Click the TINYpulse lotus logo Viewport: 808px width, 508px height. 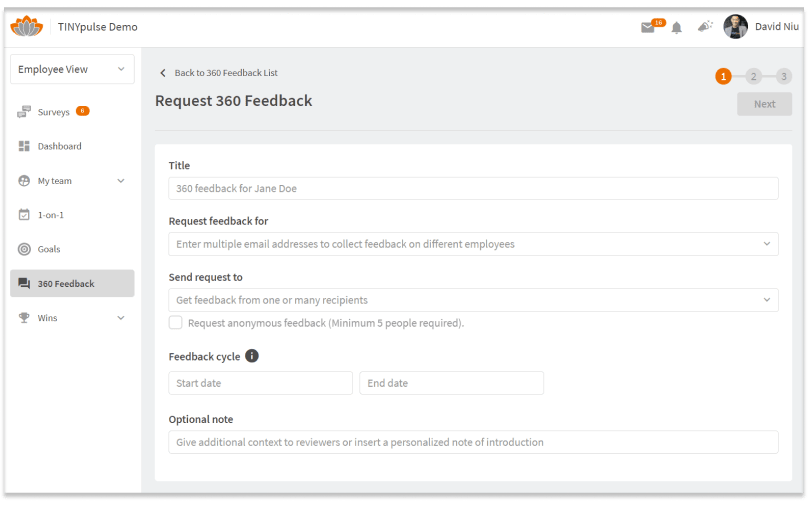point(27,26)
